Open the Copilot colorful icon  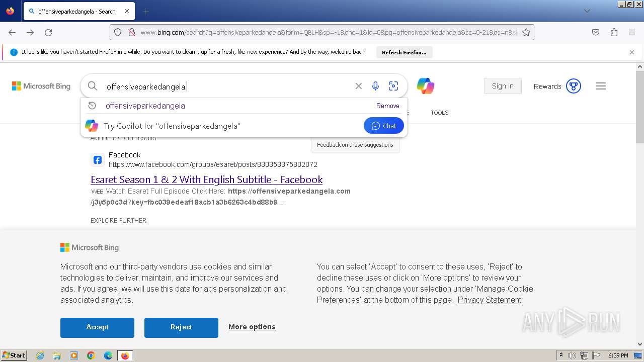[426, 86]
